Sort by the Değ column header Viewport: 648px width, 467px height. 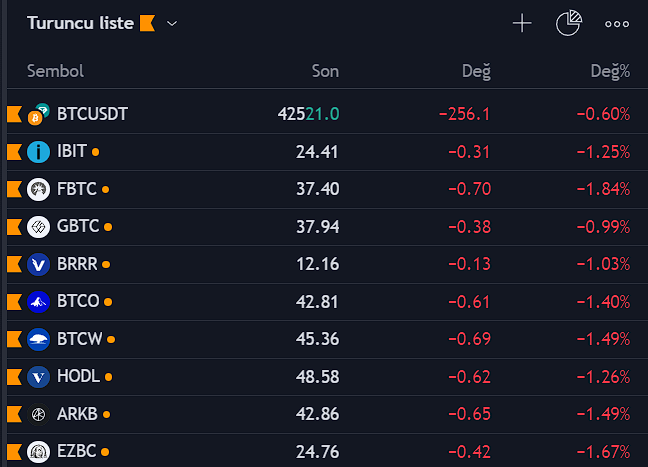pos(476,71)
